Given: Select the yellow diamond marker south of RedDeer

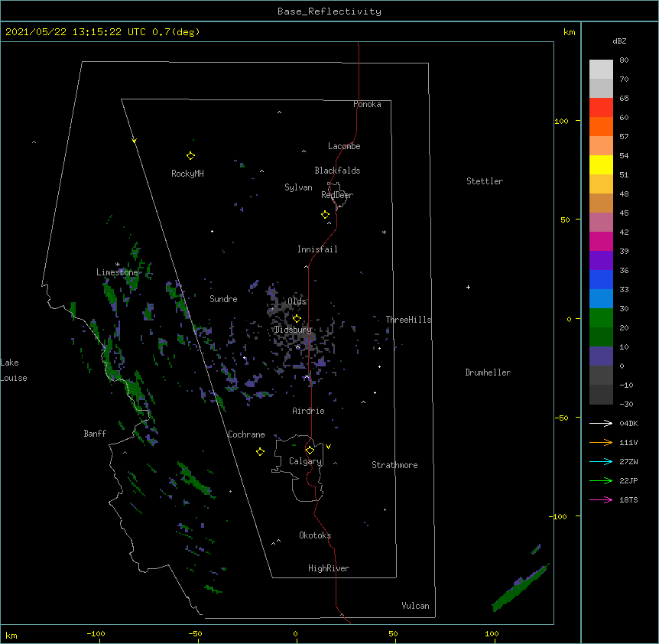Looking at the screenshot, I should [x=325, y=215].
